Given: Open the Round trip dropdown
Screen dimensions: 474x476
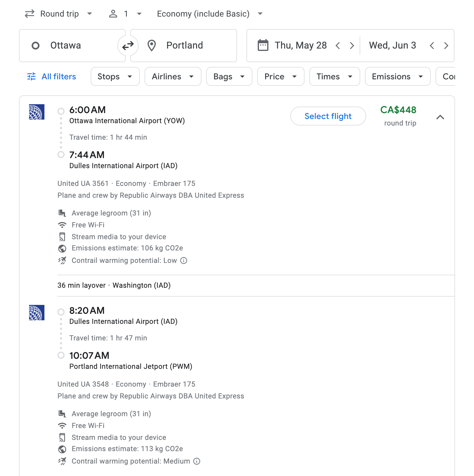Looking at the screenshot, I should tap(59, 13).
